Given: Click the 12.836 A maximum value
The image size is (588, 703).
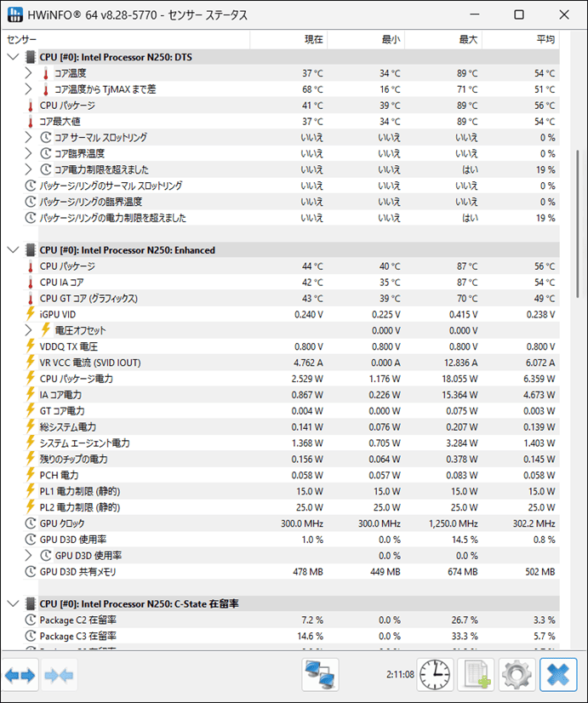Looking at the screenshot, I should tap(460, 363).
